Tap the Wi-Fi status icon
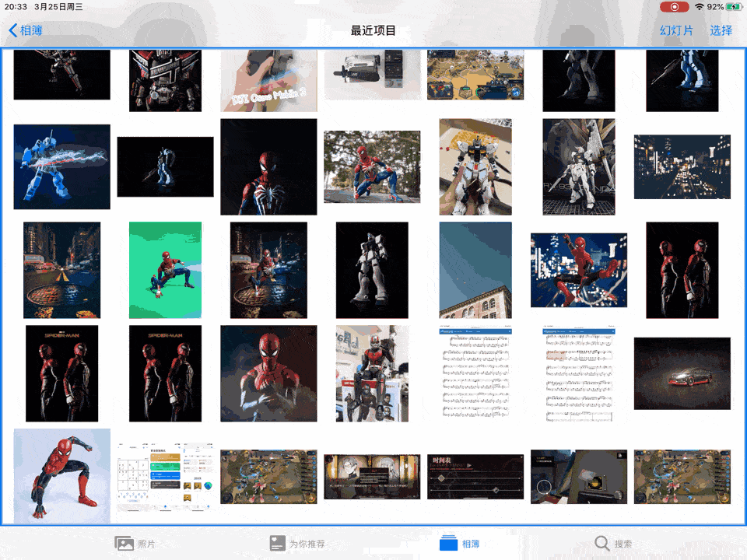The height and width of the screenshot is (560, 747). 699,7
